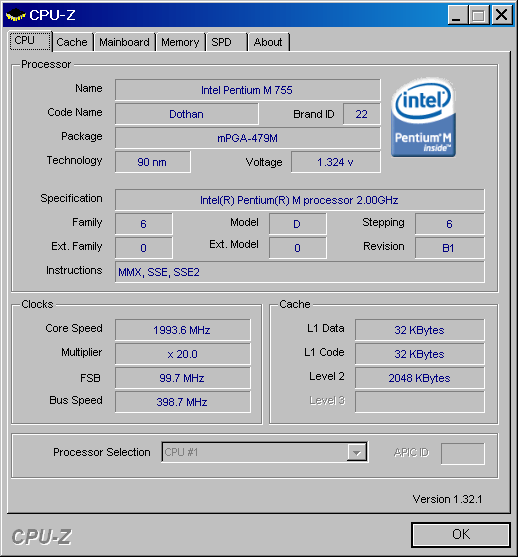Click the FSB value 99.7 MHz
The image size is (518, 557).
pyautogui.click(x=182, y=378)
